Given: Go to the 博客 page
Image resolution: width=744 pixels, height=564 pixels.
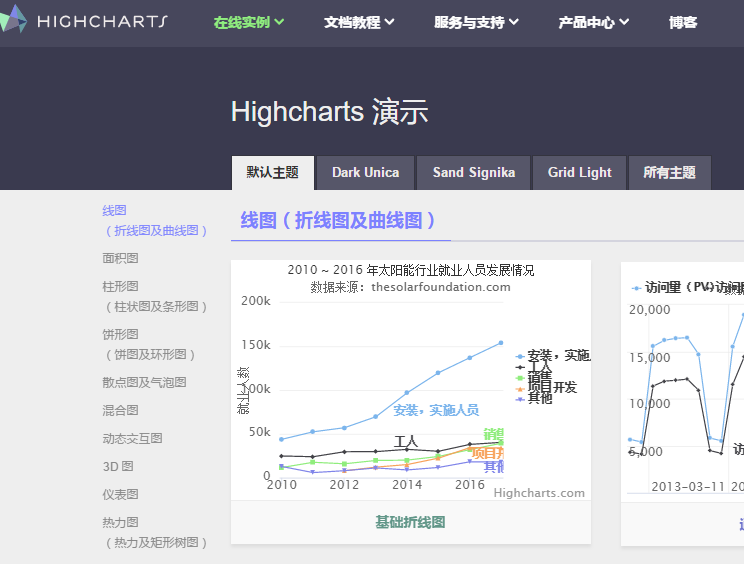Looking at the screenshot, I should click(x=683, y=22).
